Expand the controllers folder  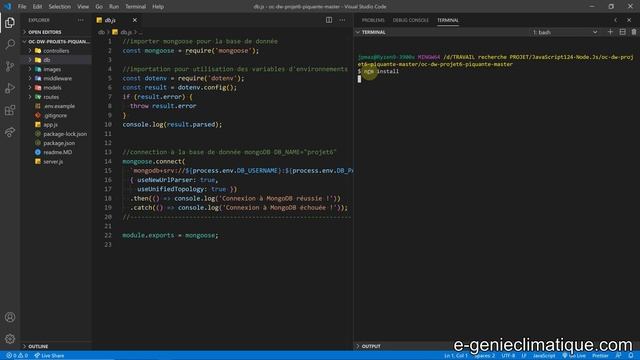[x=56, y=51]
